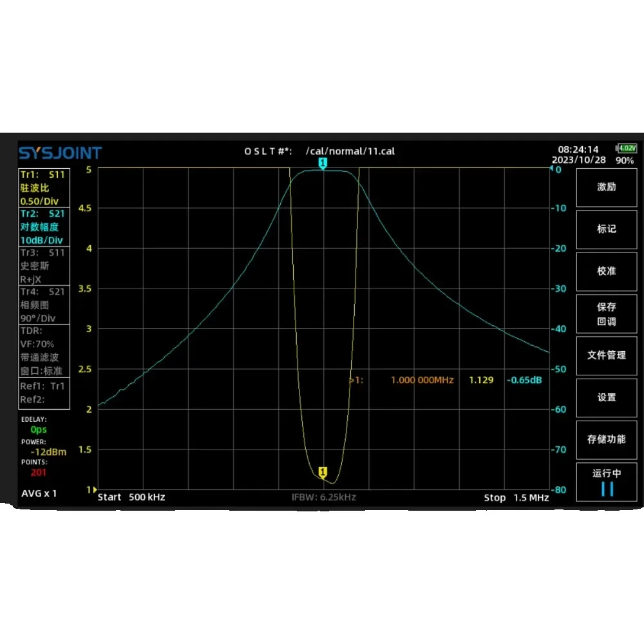The width and height of the screenshot is (644, 644).
Task: Click the cyan marker 1 on S21 trace
Action: 323,164
